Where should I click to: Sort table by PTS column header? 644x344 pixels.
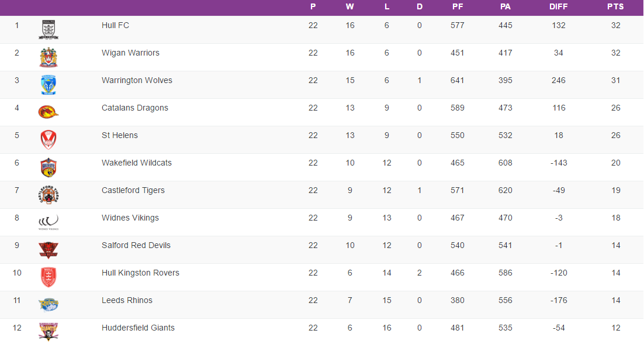click(x=615, y=7)
